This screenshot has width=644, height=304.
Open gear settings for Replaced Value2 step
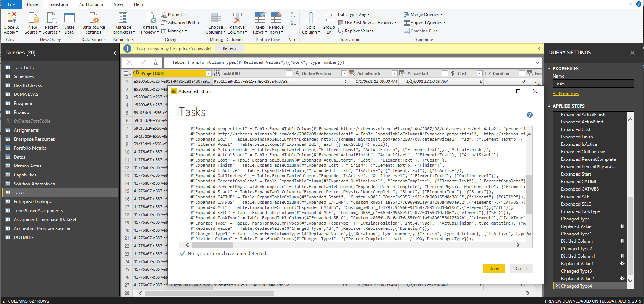pyautogui.click(x=622, y=278)
